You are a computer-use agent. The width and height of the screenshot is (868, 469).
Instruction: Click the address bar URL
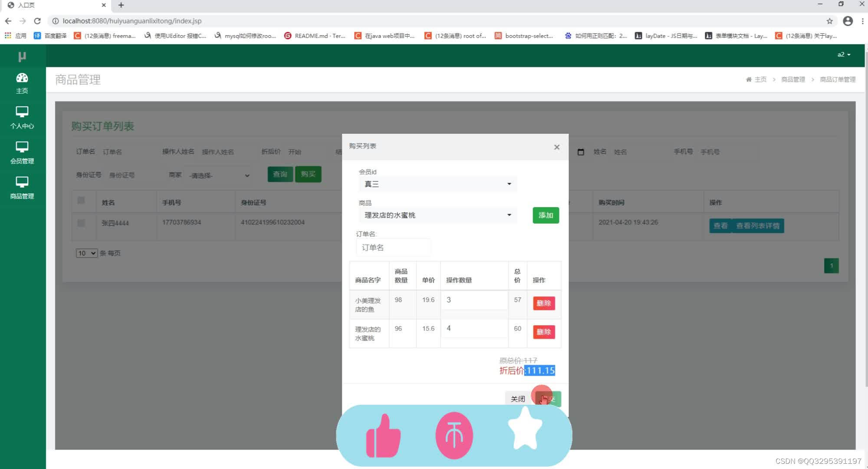(132, 21)
